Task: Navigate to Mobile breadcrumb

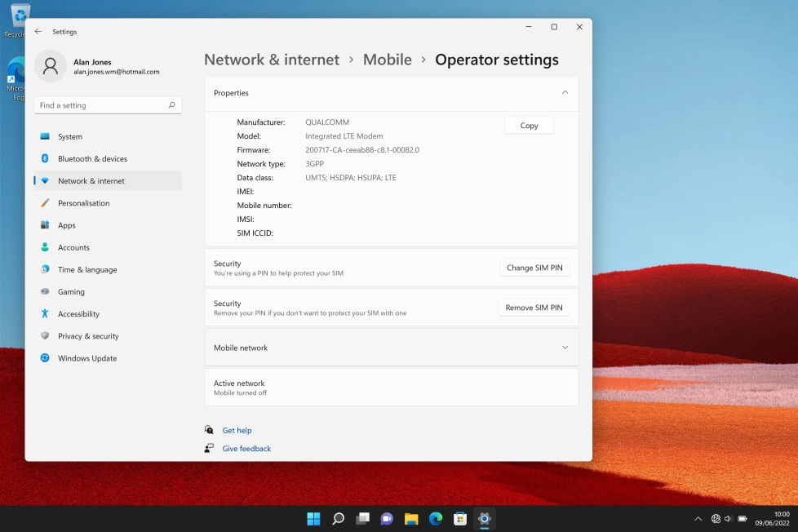Action: (387, 60)
